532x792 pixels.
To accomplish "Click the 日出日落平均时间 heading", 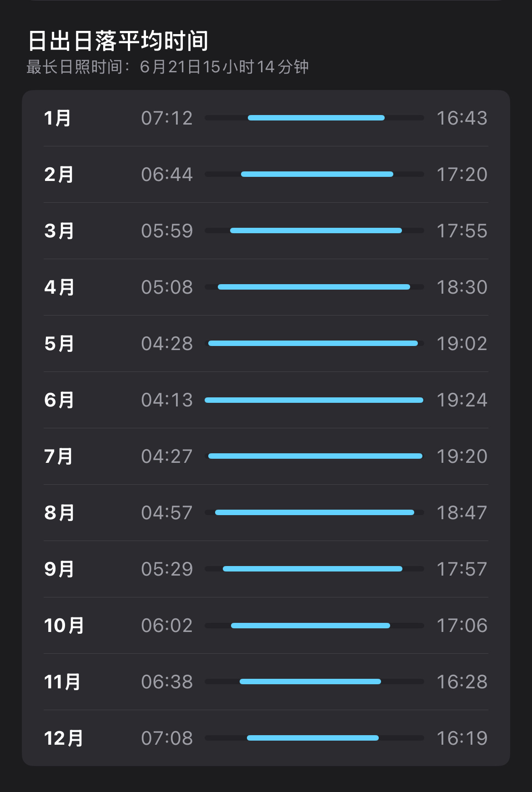I will 118,41.
